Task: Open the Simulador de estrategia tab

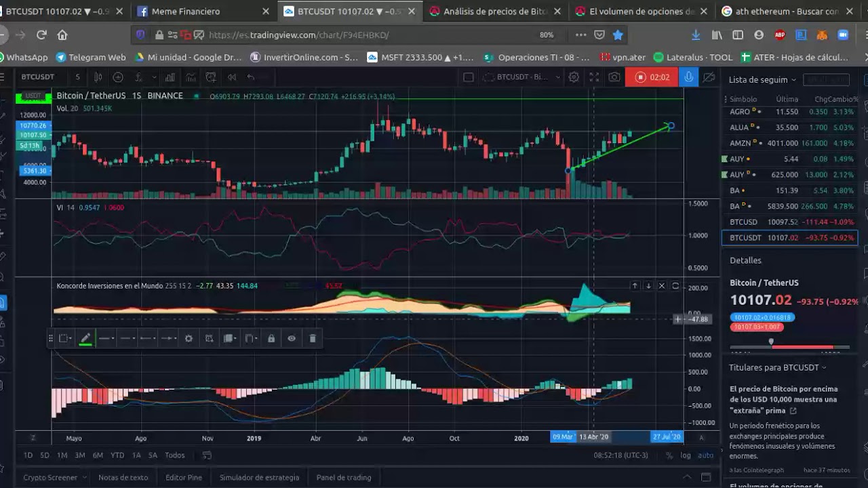Action: point(259,477)
